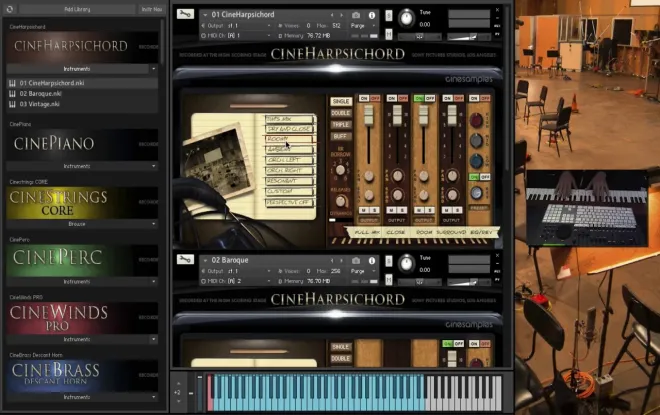Click the red High EQ knob

coord(476,120)
